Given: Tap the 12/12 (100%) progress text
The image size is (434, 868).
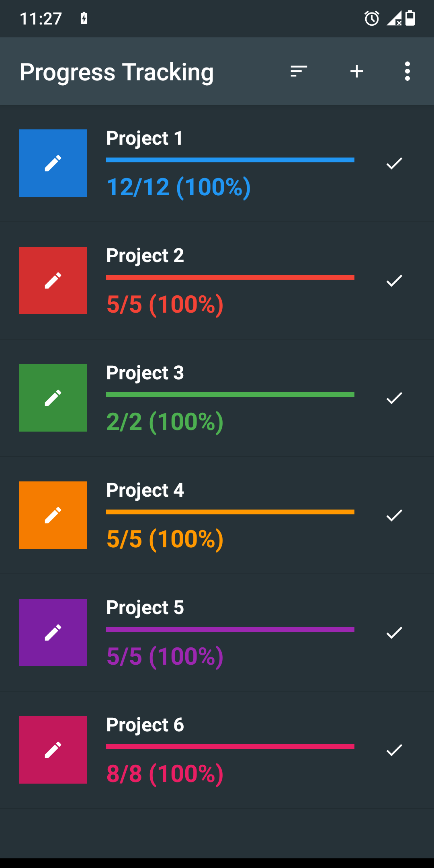Looking at the screenshot, I should pos(179,187).
